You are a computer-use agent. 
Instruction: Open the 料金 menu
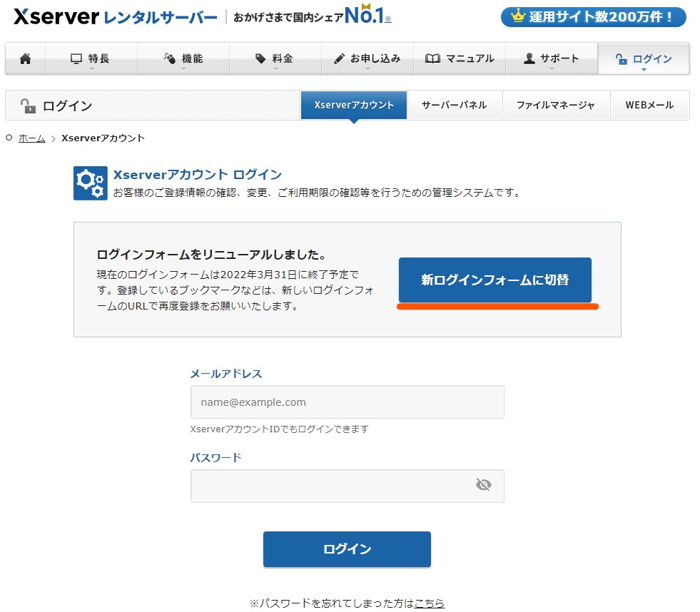click(275, 58)
